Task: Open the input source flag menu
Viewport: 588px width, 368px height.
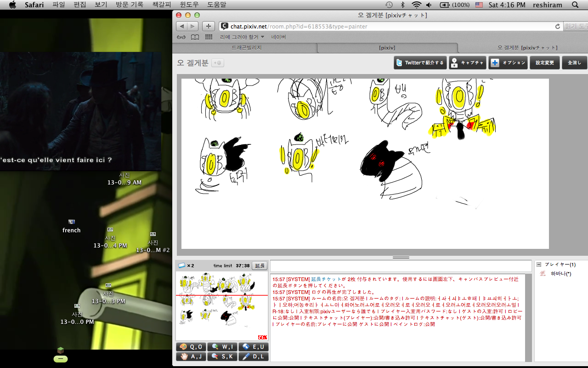Action: pos(479,5)
